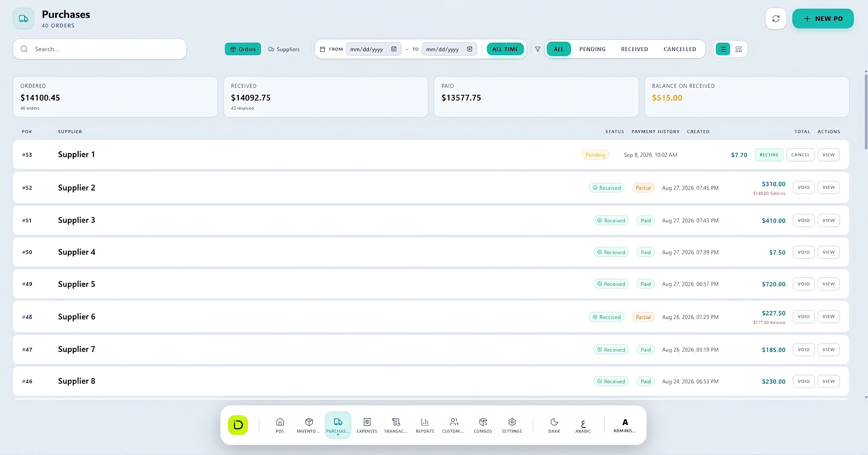
Task: Open Transactions from the dock
Action: (396, 425)
